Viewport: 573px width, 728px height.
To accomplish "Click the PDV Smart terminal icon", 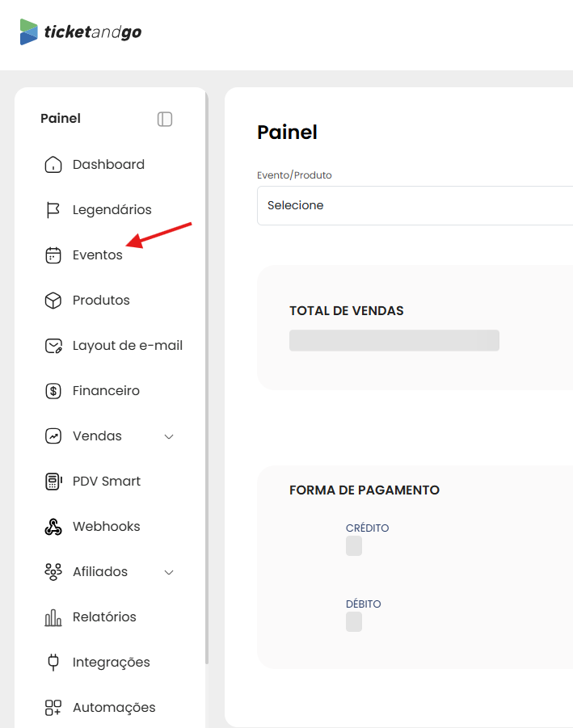I will pos(53,482).
